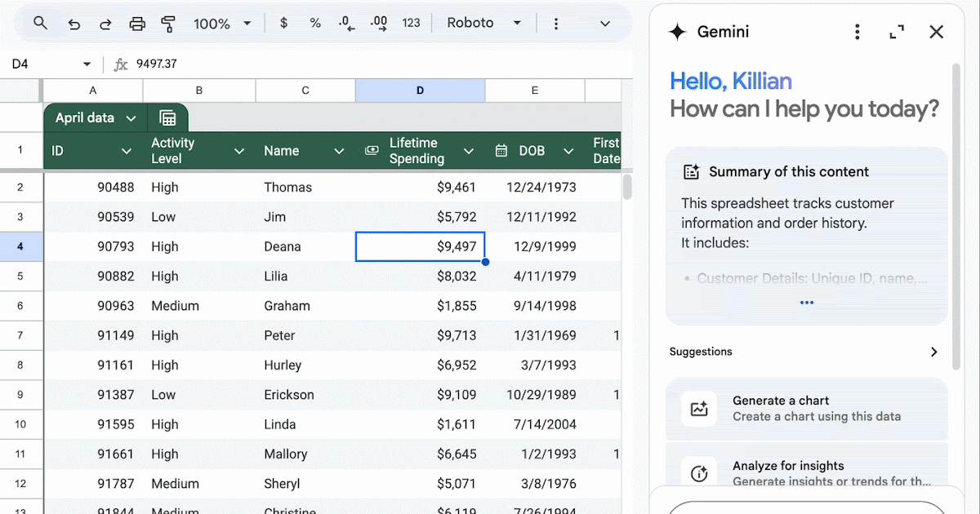Screen dimensions: 980x514
Task: Click the search magnifier icon in toolbar
Action: click(40, 24)
